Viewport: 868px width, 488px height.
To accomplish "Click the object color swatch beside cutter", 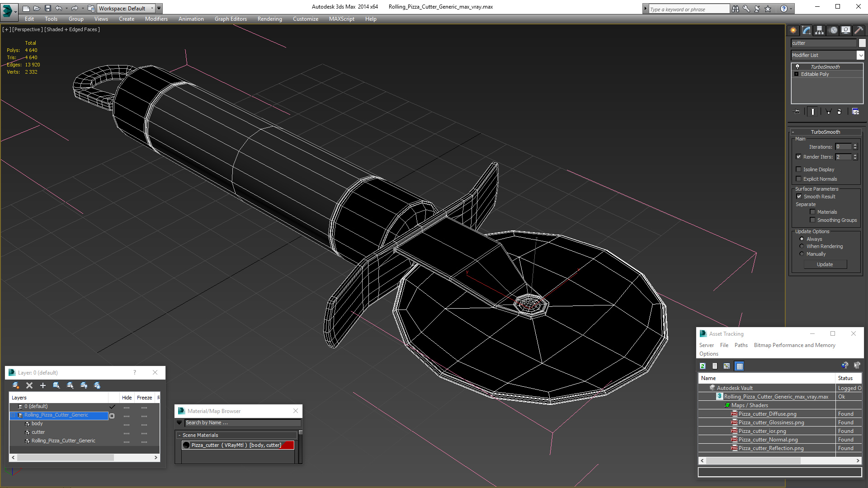I will click(862, 43).
